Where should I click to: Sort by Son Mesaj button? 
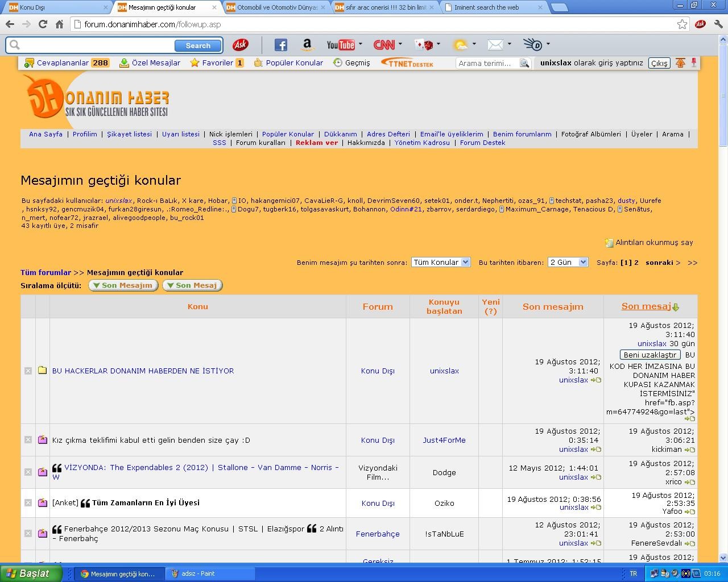pos(192,285)
